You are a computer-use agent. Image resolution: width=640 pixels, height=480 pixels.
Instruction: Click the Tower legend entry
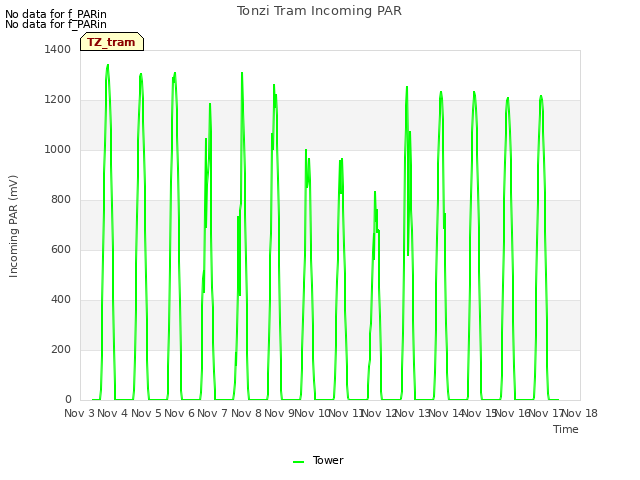[x=318, y=460]
